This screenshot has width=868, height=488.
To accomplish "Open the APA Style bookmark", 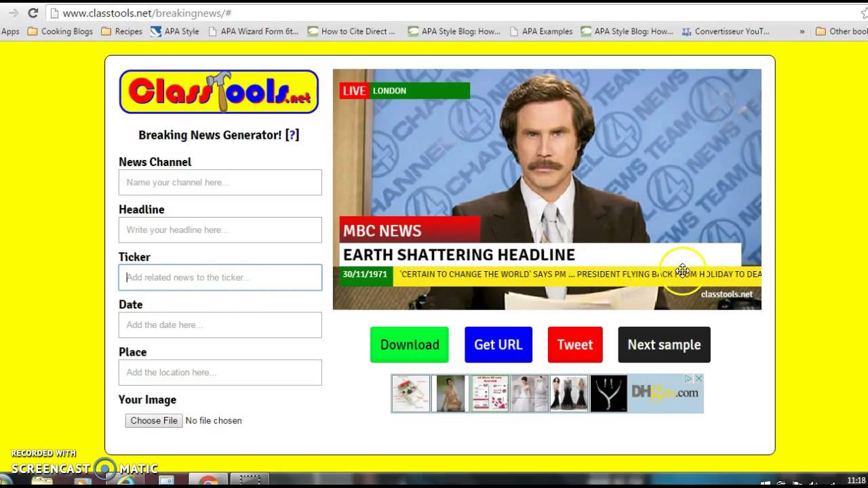I will pyautogui.click(x=175, y=31).
